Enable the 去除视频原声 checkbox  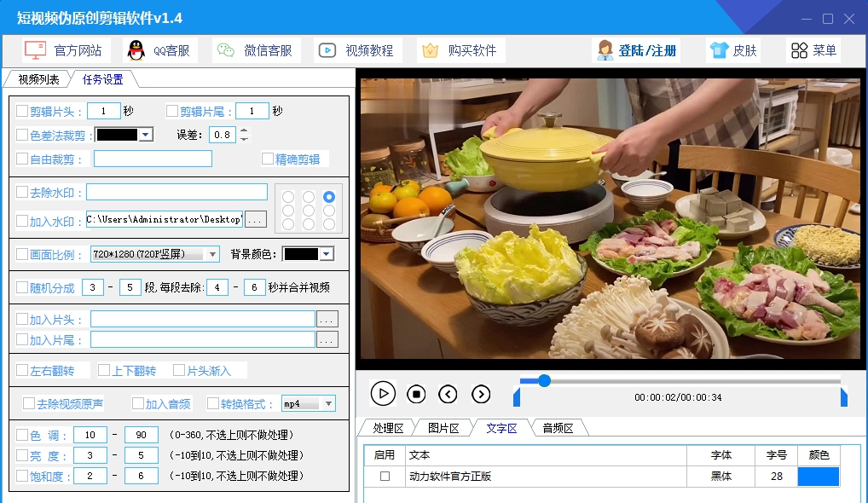(x=29, y=404)
